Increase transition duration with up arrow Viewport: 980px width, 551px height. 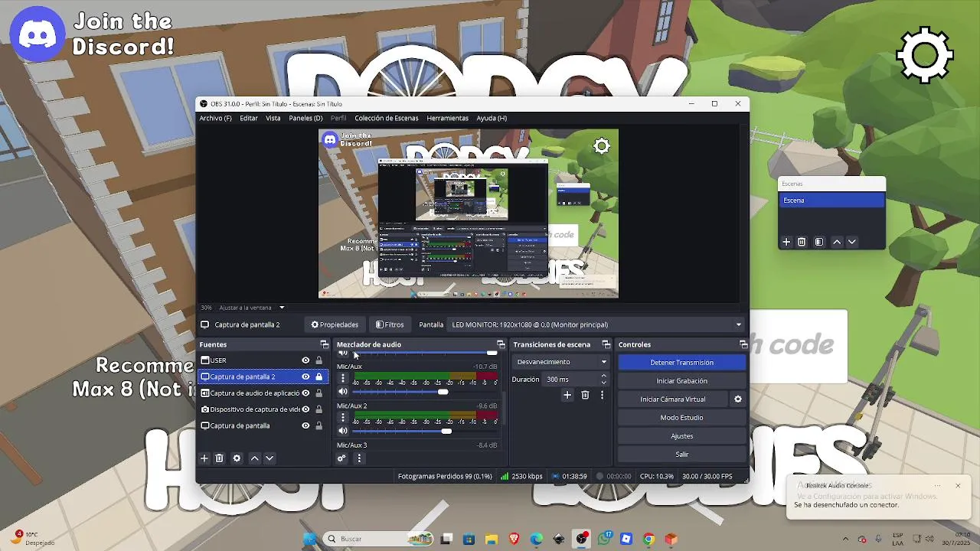tap(603, 376)
